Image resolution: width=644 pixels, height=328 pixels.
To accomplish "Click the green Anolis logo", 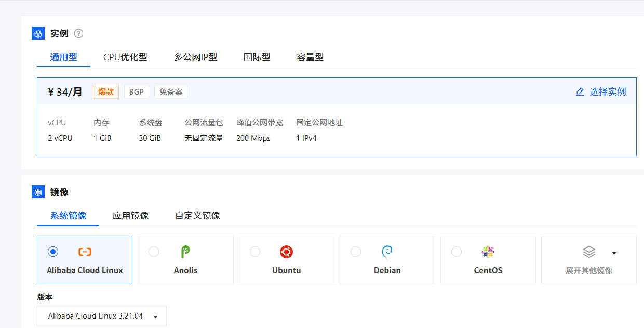I will point(185,252).
